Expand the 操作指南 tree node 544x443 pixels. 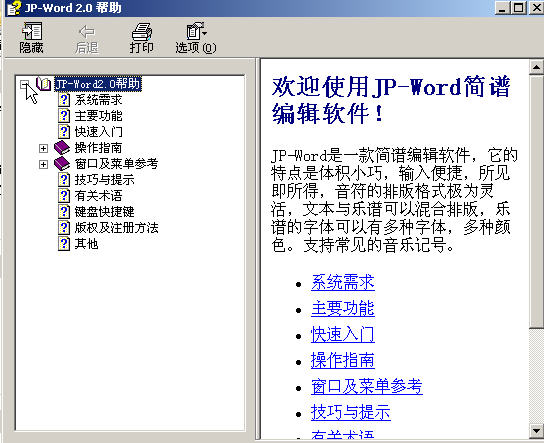[43, 148]
